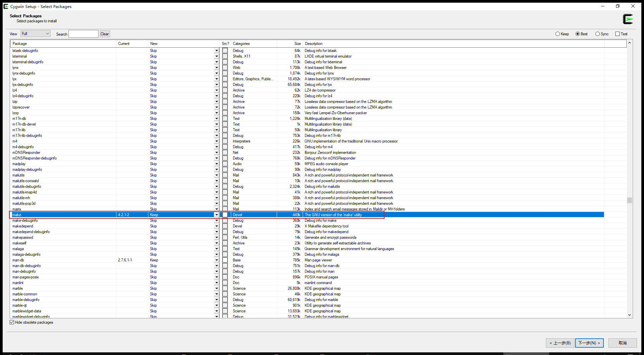Open New version dropdown for man-db
644x355 pixels.
coord(217,260)
